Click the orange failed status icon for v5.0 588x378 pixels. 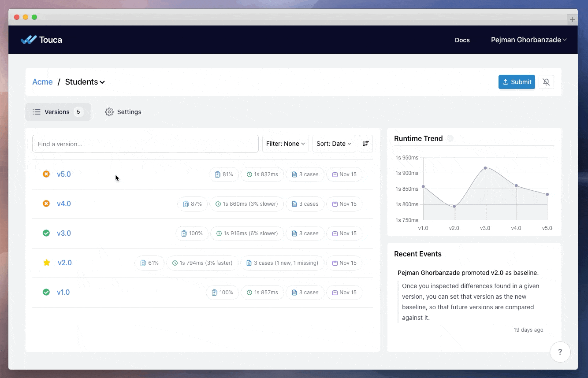(x=46, y=174)
